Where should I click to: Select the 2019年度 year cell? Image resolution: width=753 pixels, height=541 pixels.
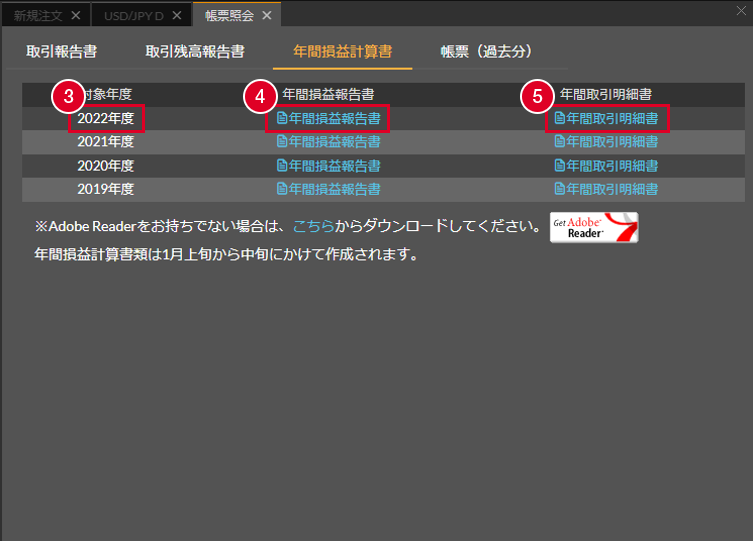tap(106, 189)
